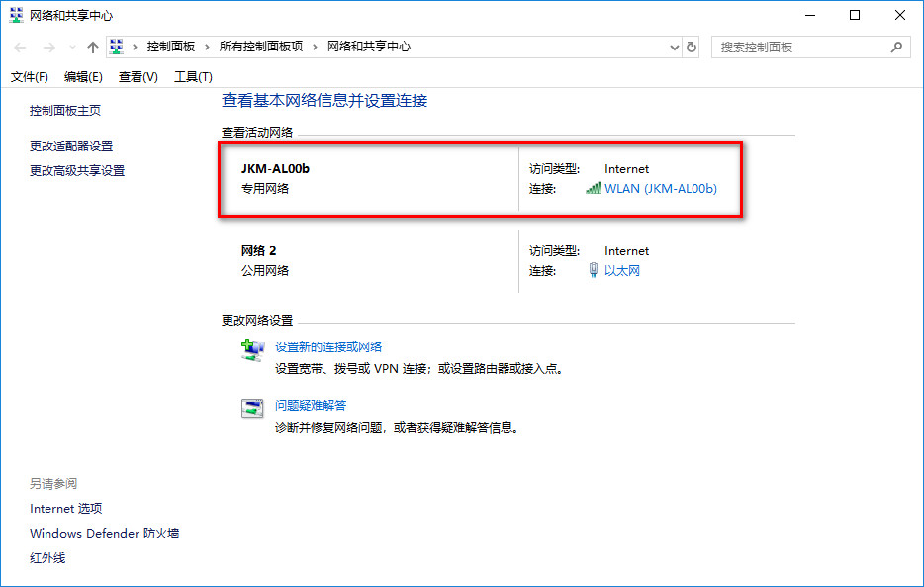Click the up-arrow navigation icon
Image resolution: width=924 pixels, height=587 pixels.
click(92, 46)
